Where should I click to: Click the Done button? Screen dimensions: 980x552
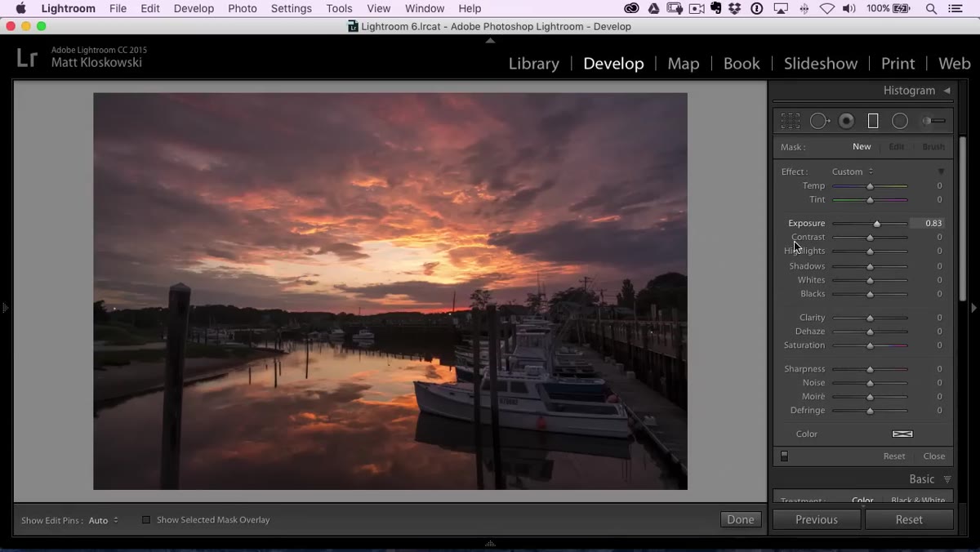coord(741,519)
